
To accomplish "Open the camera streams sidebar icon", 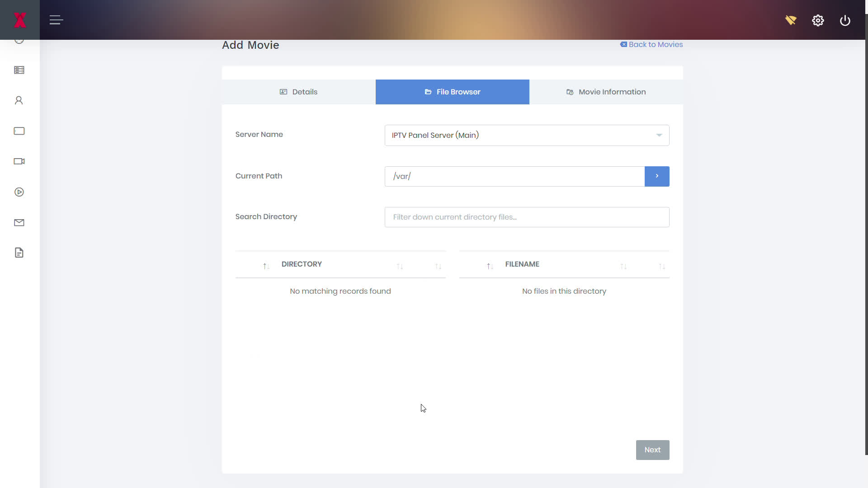I will point(19,161).
